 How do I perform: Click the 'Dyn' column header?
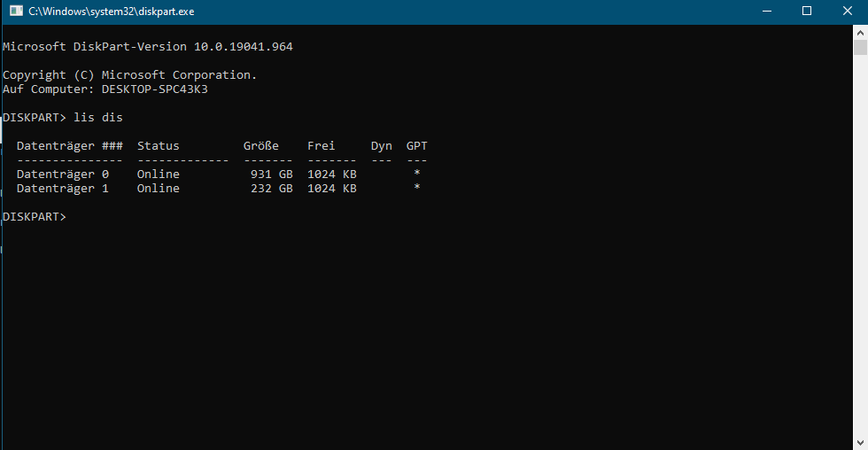pyautogui.click(x=382, y=146)
